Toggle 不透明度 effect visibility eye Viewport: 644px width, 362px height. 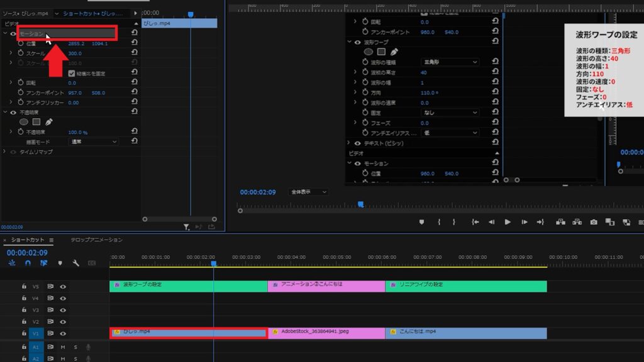pyautogui.click(x=13, y=112)
